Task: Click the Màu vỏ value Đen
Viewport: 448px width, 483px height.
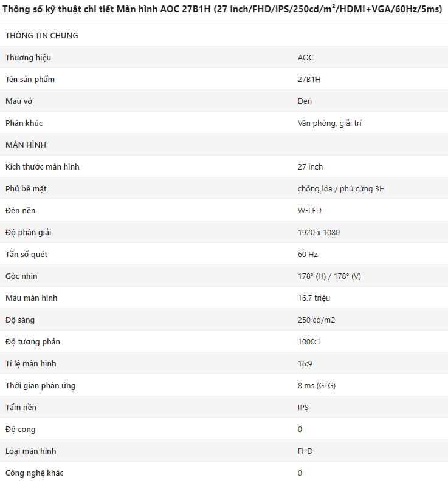Action: pos(305,101)
